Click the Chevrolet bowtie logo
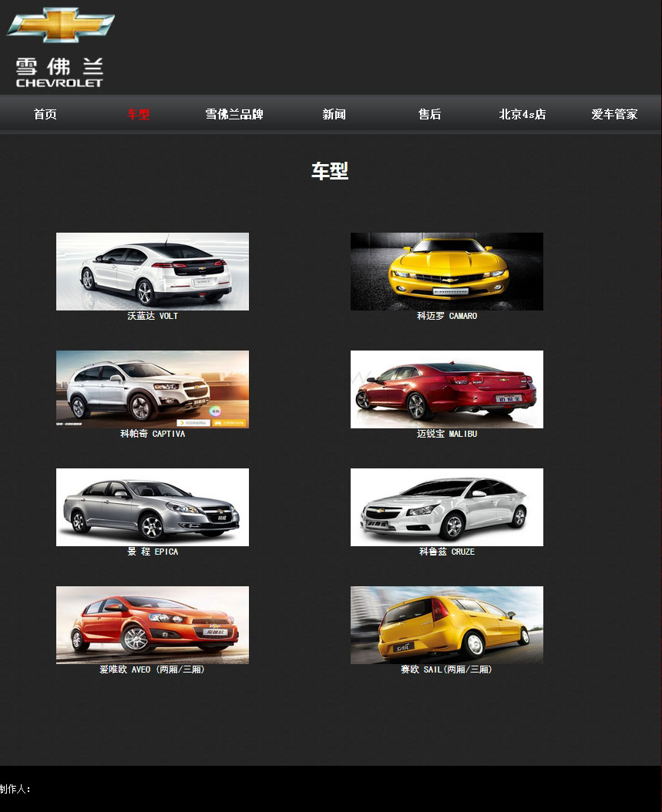This screenshot has width=662, height=812. [60, 25]
